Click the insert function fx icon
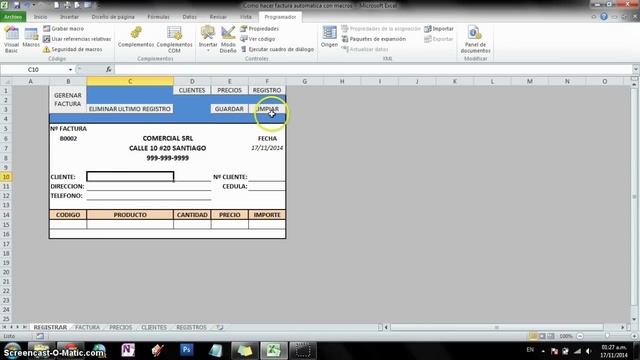Image resolution: width=640 pixels, height=360 pixels. click(x=109, y=69)
